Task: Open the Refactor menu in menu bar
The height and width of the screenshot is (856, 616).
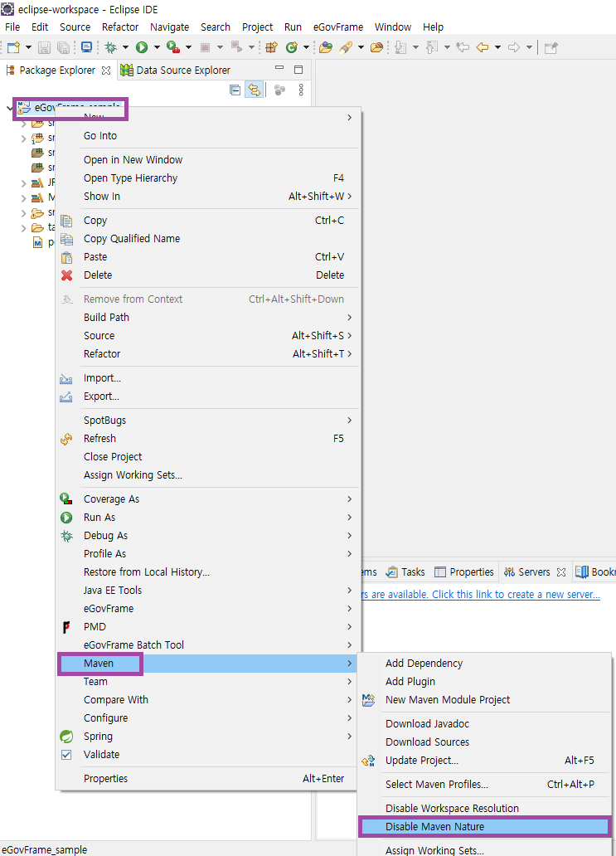Action: pos(120,27)
